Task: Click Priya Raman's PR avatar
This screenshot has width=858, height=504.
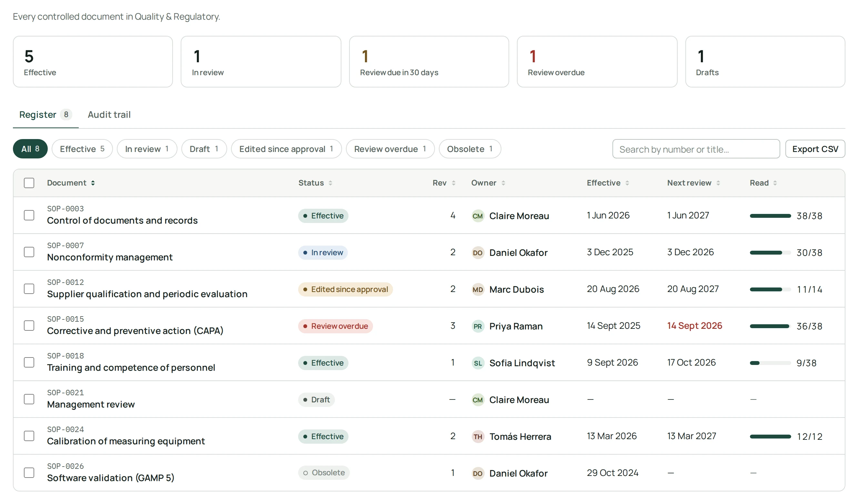Action: 478,326
